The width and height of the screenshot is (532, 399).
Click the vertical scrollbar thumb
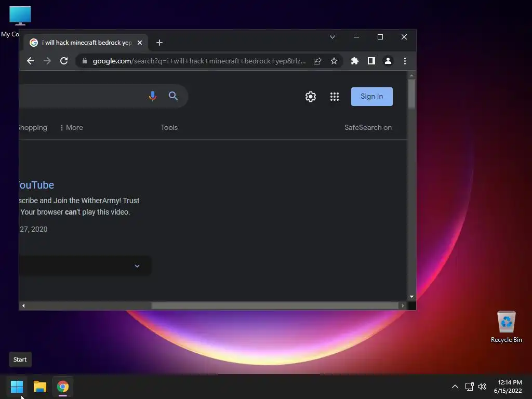click(411, 94)
